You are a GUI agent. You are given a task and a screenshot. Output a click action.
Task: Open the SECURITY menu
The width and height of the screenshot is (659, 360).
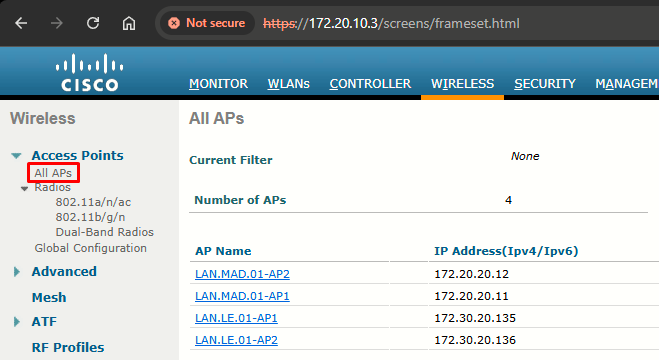[x=545, y=84]
